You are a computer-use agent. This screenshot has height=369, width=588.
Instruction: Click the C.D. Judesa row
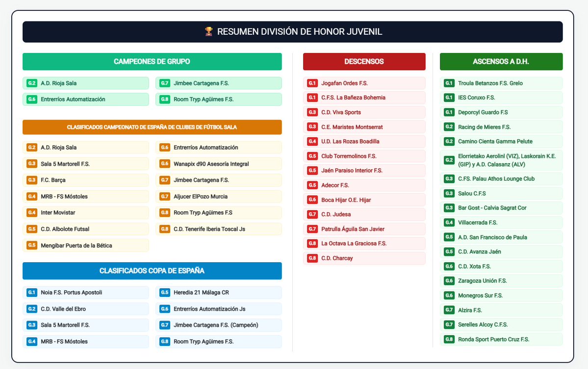click(x=364, y=214)
